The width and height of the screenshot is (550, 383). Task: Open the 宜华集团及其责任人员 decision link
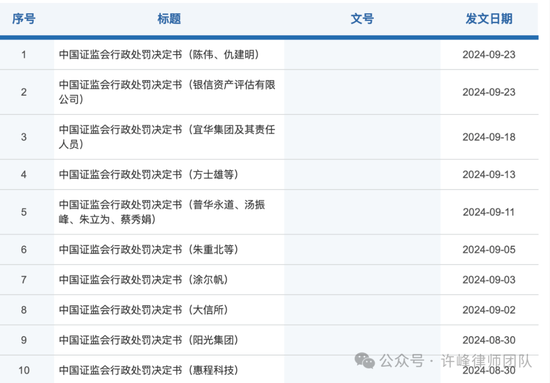167,137
